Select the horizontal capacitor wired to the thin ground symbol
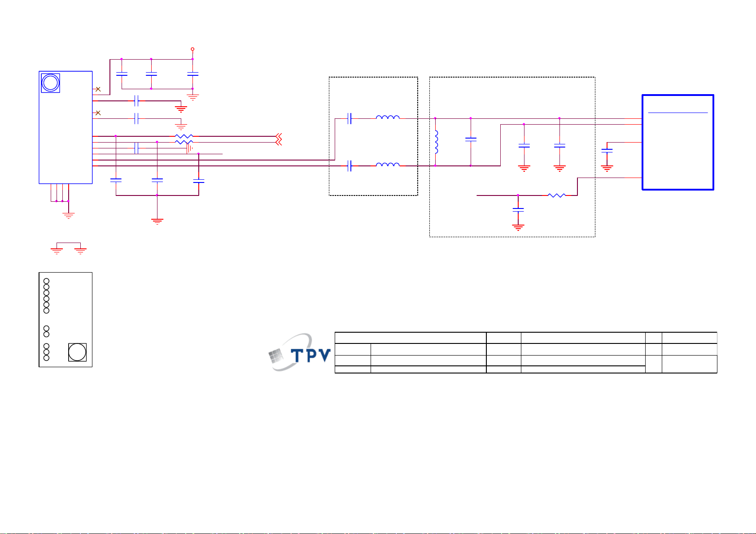 tap(136, 118)
